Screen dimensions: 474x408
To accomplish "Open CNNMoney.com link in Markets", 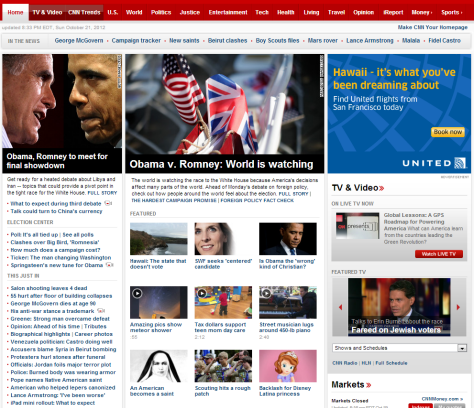I will (442, 399).
